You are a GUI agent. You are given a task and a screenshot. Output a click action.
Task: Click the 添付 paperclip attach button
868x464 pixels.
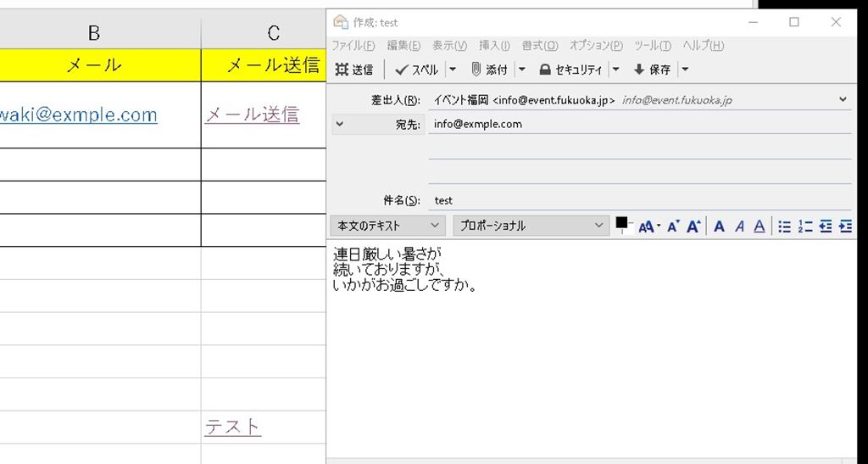coord(488,70)
